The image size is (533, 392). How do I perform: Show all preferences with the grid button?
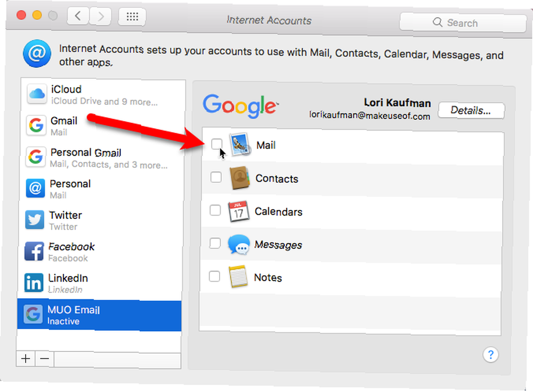pos(132,17)
